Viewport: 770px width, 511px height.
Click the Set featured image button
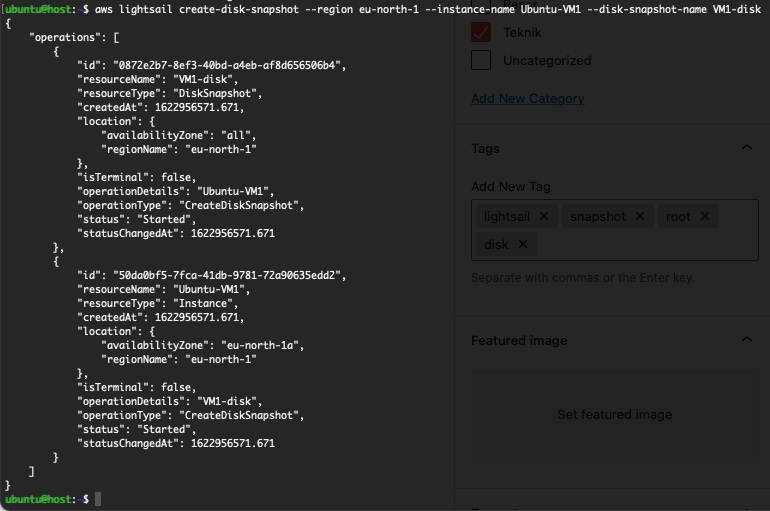(614, 414)
